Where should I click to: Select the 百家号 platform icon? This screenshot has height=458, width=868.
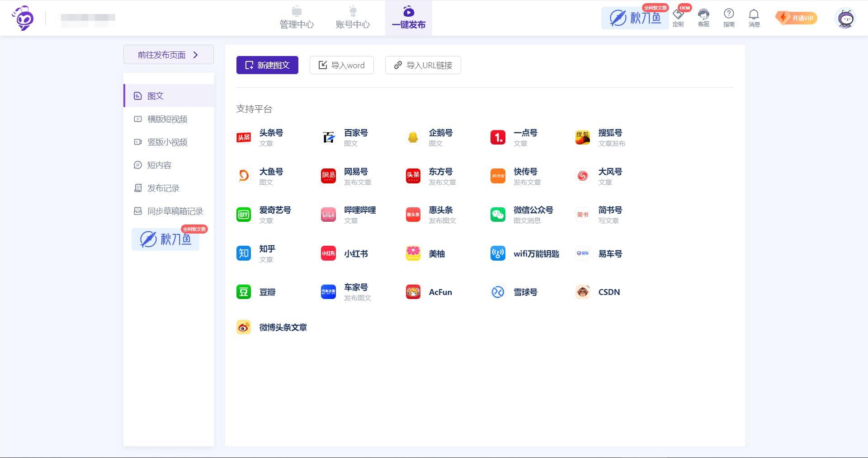[328, 137]
